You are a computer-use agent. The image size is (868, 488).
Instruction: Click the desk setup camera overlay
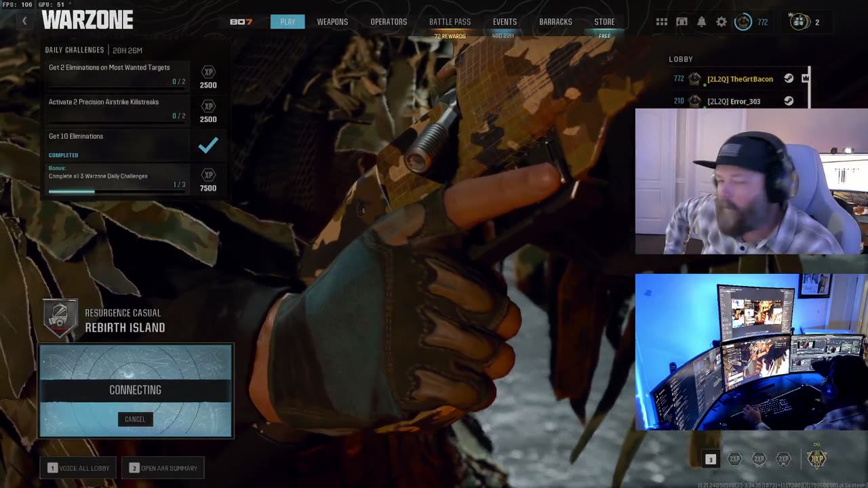(751, 352)
